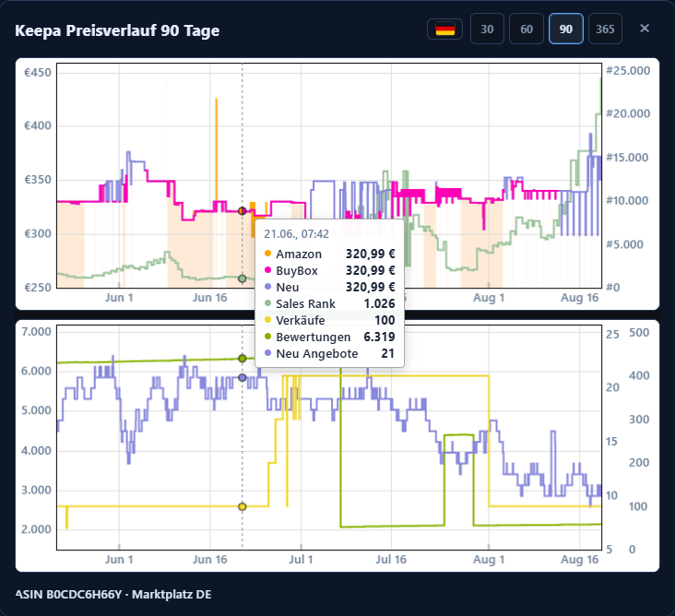
Task: Click the Sales Rank marker on upper chart
Action: point(242,278)
